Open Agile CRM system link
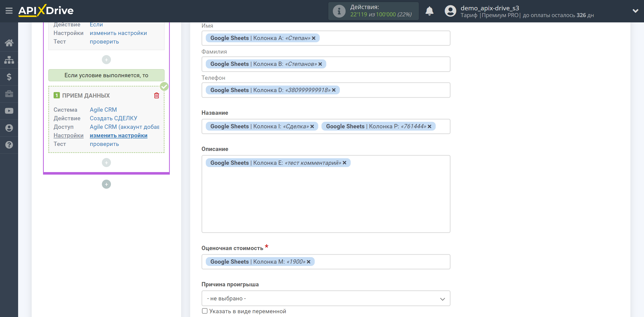This screenshot has width=644, height=317. [x=103, y=110]
